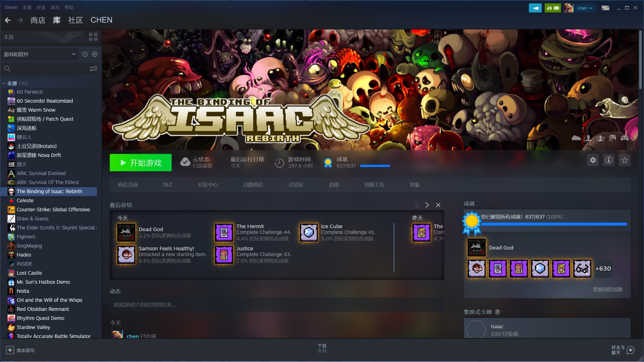Collapse the 全部 (30) category
644x362 pixels.
(4, 83)
